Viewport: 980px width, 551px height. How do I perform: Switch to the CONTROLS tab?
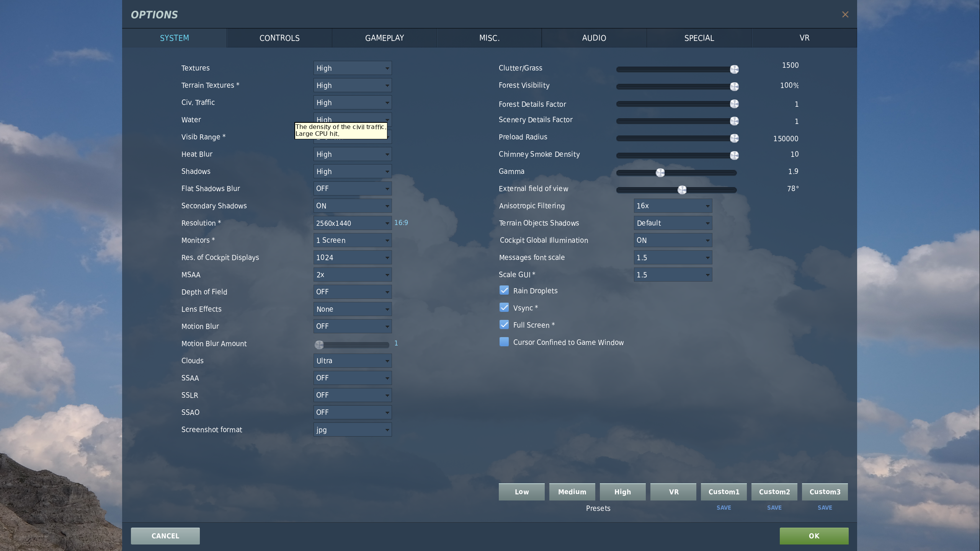click(279, 38)
